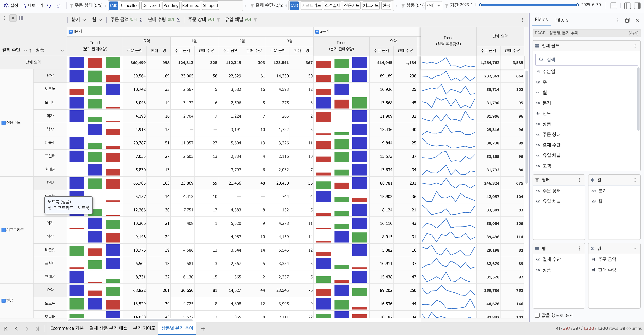Click funnel icon next to 주문 상태 전체
Screen dimensions: 644x335
218,20
